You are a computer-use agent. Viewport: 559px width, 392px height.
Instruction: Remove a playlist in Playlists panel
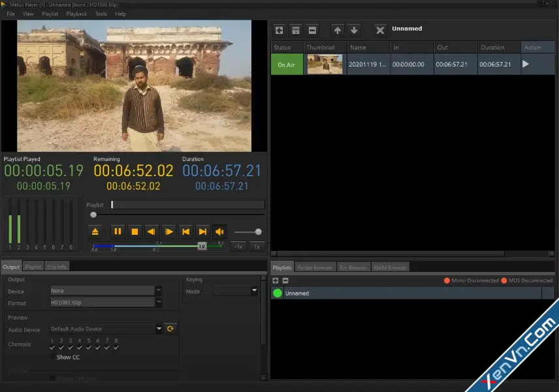[x=285, y=280]
